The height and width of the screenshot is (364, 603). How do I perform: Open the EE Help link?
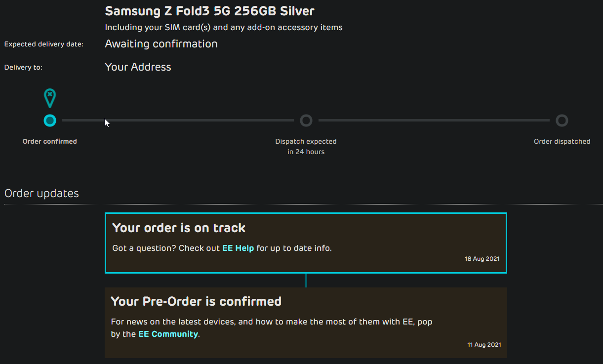[238, 248]
